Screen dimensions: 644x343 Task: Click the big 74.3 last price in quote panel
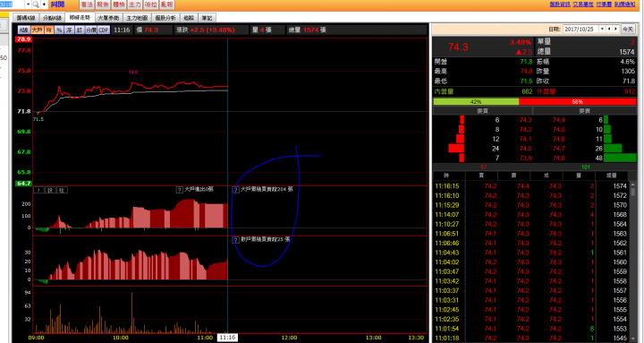click(458, 47)
